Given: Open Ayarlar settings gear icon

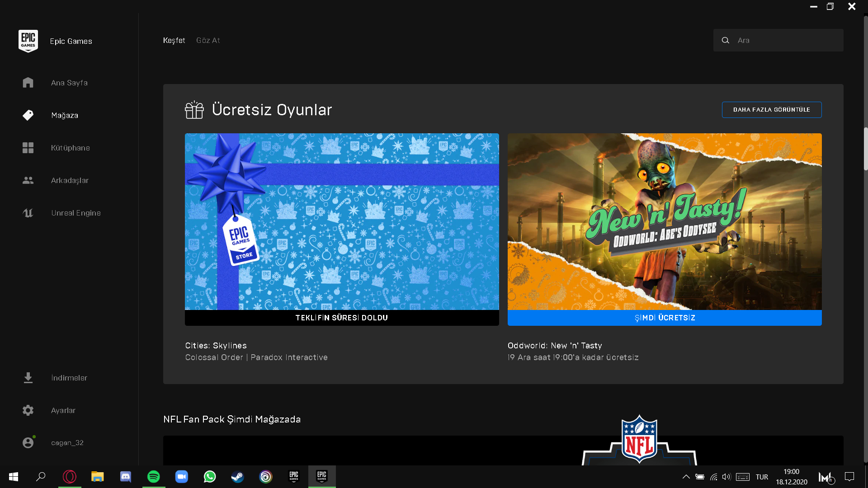Looking at the screenshot, I should click(x=28, y=410).
